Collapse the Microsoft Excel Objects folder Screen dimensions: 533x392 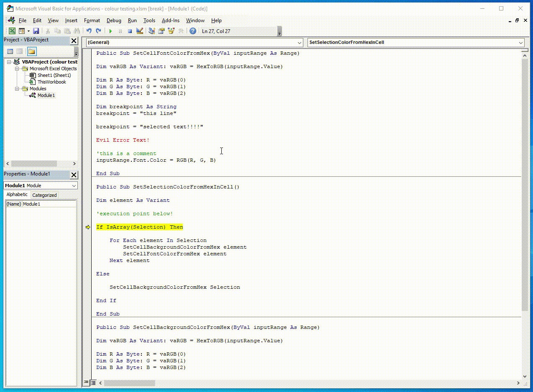(x=18, y=69)
